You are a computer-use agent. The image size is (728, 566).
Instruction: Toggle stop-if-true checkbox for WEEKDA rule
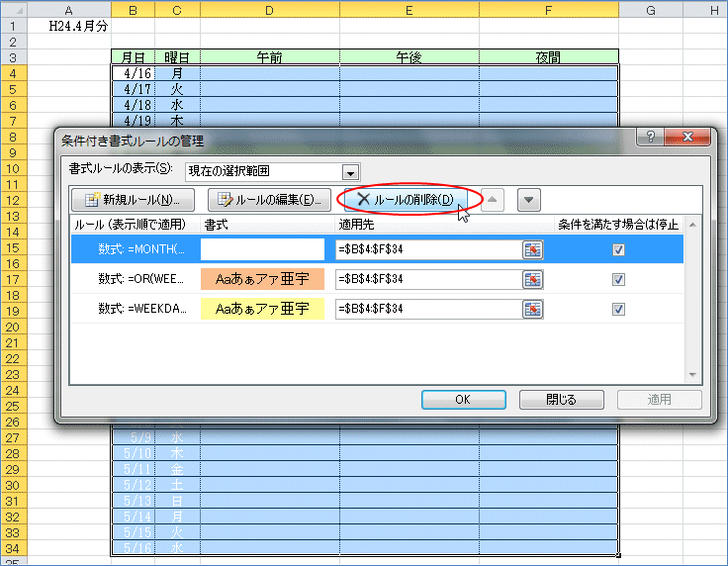tap(618, 310)
